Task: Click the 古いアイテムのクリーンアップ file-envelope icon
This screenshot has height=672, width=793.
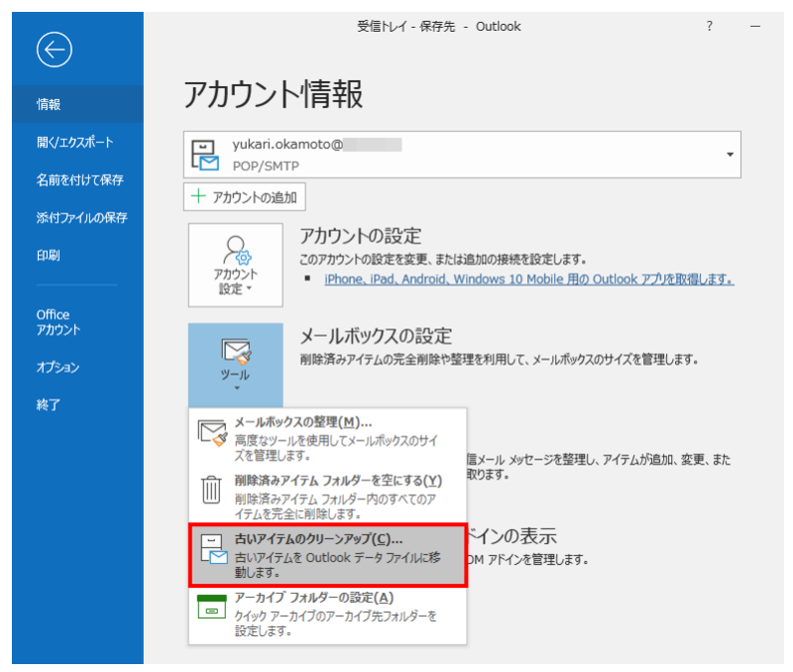Action: [x=213, y=549]
